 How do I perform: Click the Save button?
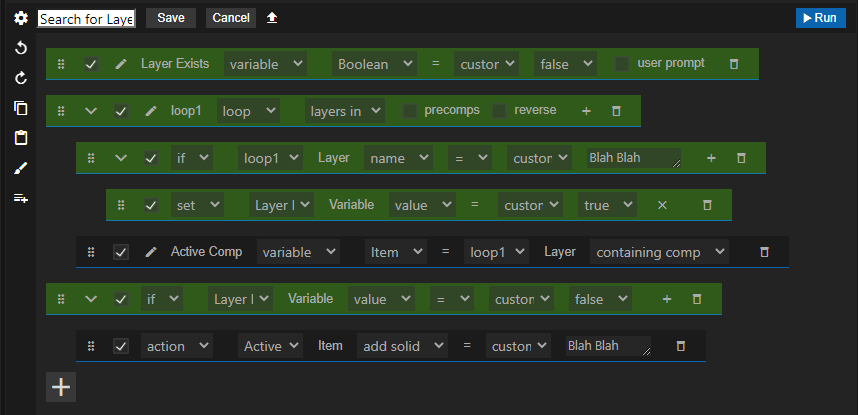point(171,18)
